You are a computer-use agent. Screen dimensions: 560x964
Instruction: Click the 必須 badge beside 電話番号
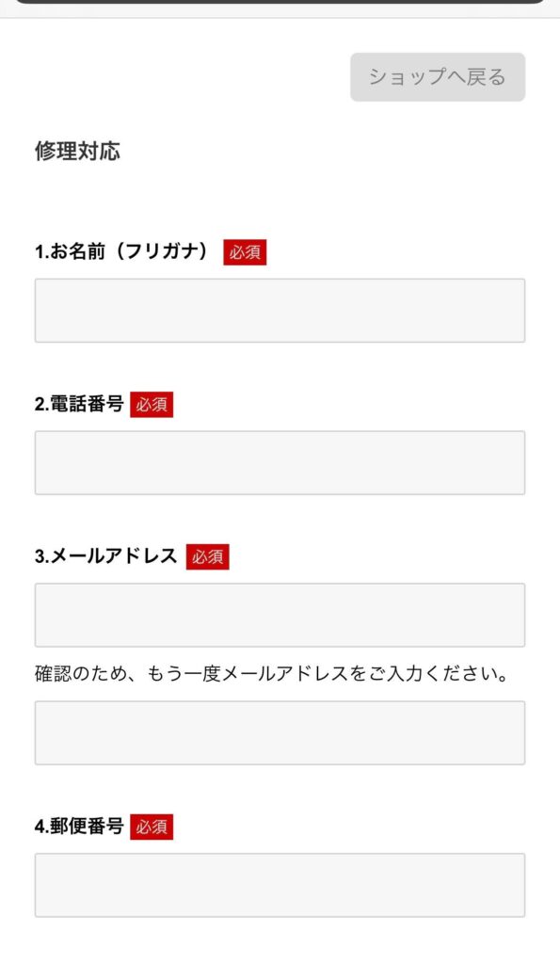pyautogui.click(x=152, y=405)
